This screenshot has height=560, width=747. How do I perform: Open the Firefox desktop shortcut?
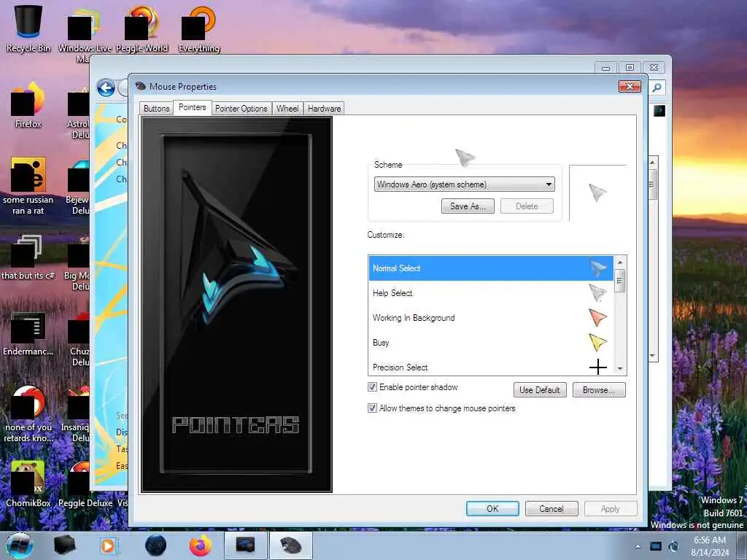[28, 105]
